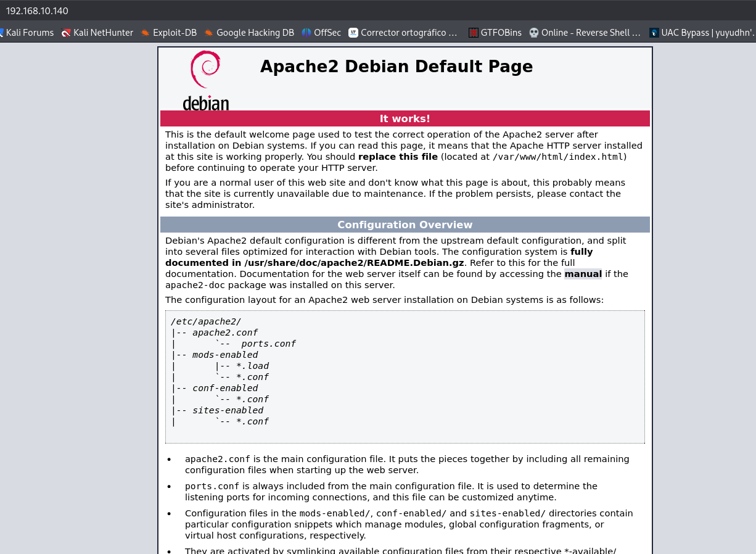Click "|-- conf-enabled" in the directory tree
Viewport: 756px width, 554px height.
(215, 388)
